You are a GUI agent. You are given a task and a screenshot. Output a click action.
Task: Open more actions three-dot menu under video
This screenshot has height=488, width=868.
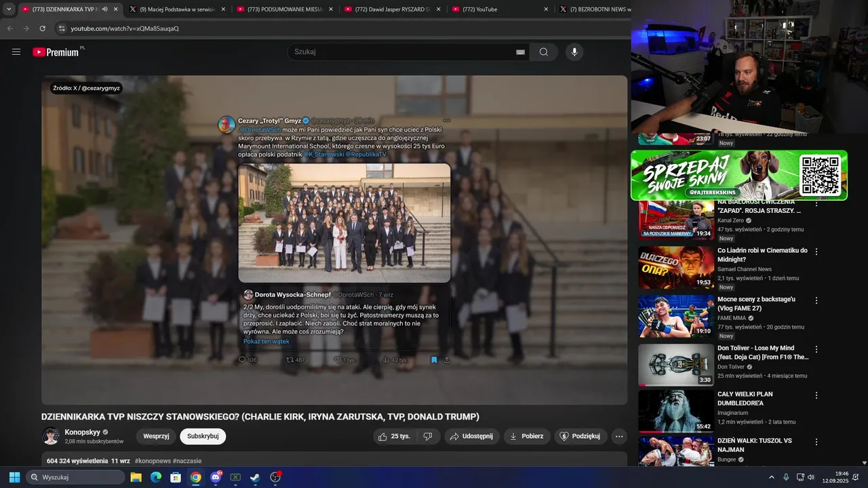point(619,436)
